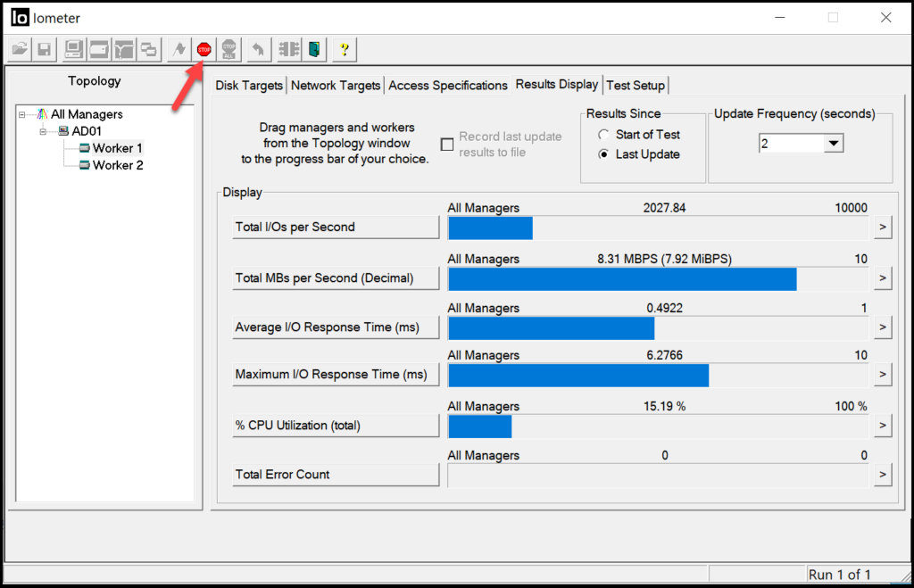The width and height of the screenshot is (914, 588).
Task: Open a saved test configuration file
Action: [19, 49]
